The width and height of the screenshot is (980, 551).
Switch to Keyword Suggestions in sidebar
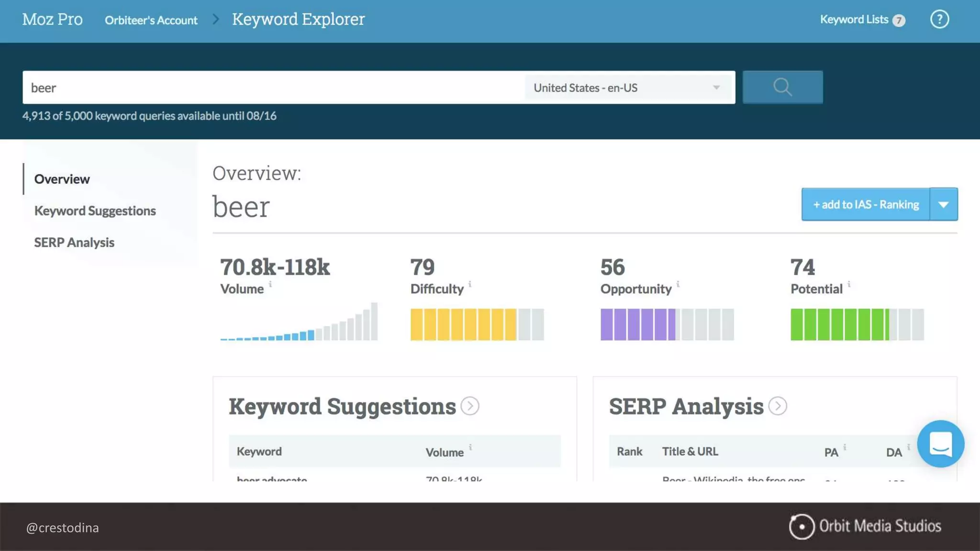tap(95, 211)
